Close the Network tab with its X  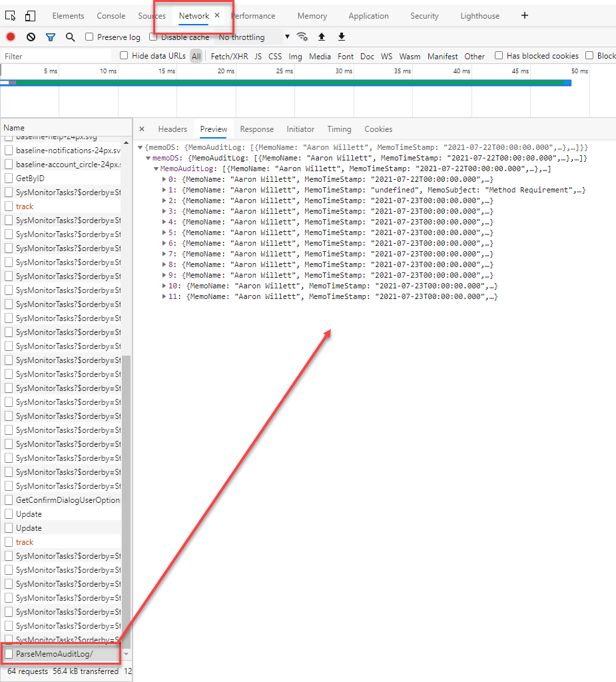(x=217, y=15)
